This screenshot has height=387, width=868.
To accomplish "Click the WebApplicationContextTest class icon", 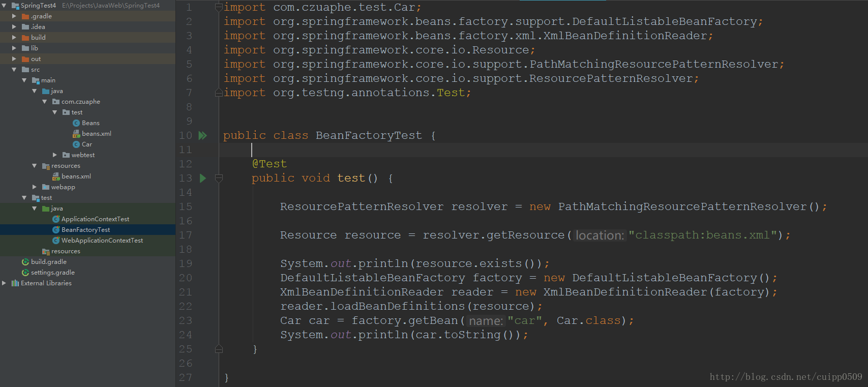I will pyautogui.click(x=56, y=241).
